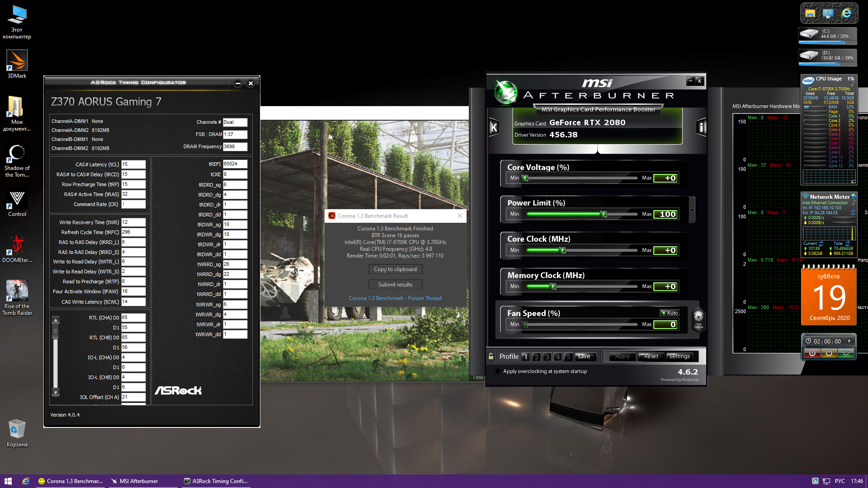Open Kombustor via the K button

494,128
